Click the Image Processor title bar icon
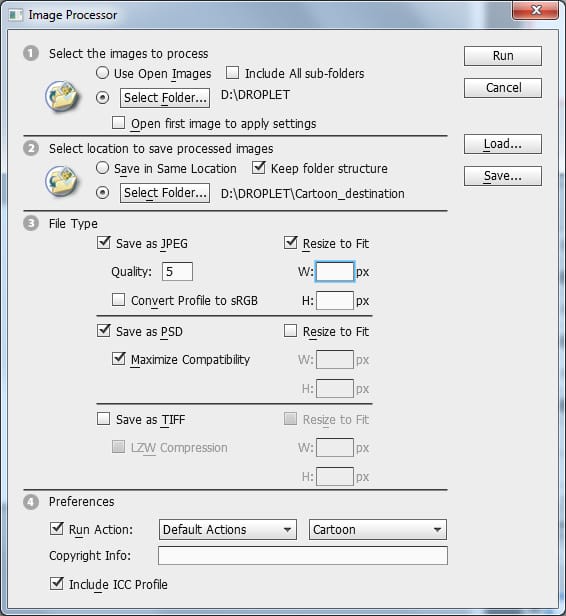The height and width of the screenshot is (616, 566). 16,15
